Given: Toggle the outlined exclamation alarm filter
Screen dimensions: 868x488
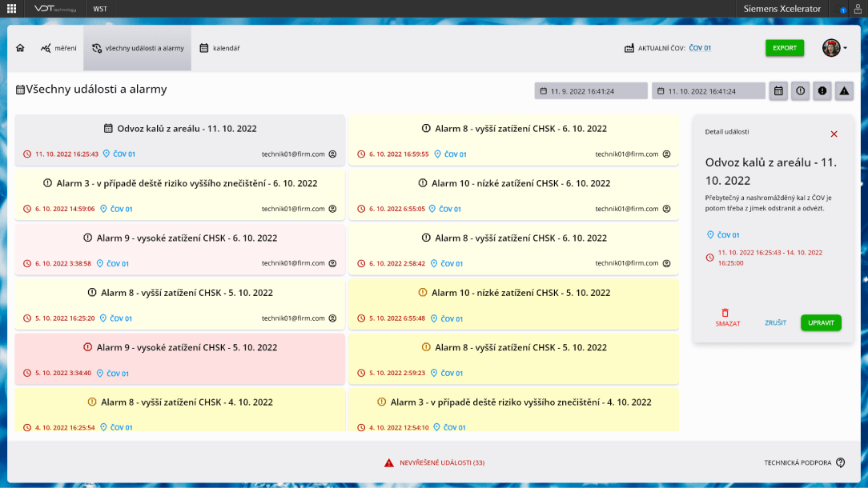Looking at the screenshot, I should (x=800, y=91).
